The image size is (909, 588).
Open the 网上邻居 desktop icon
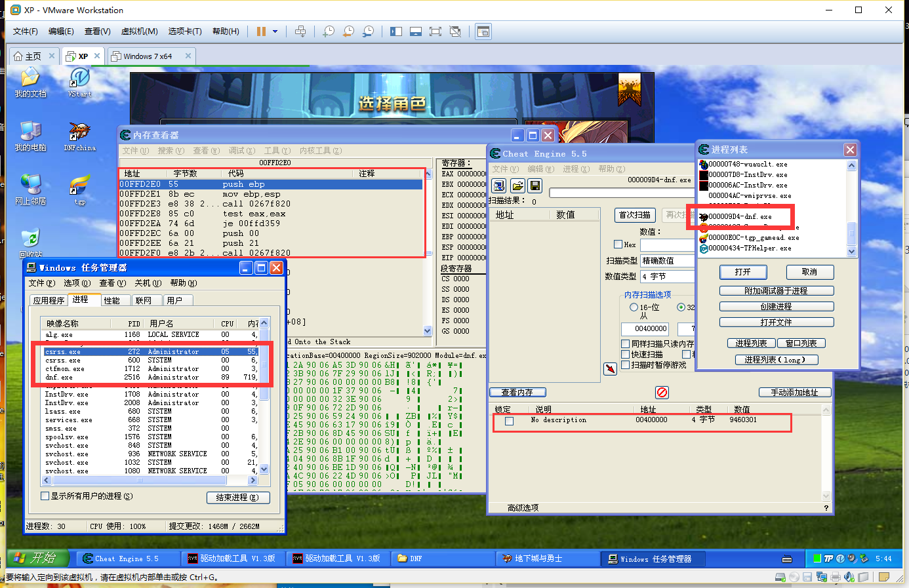30,190
